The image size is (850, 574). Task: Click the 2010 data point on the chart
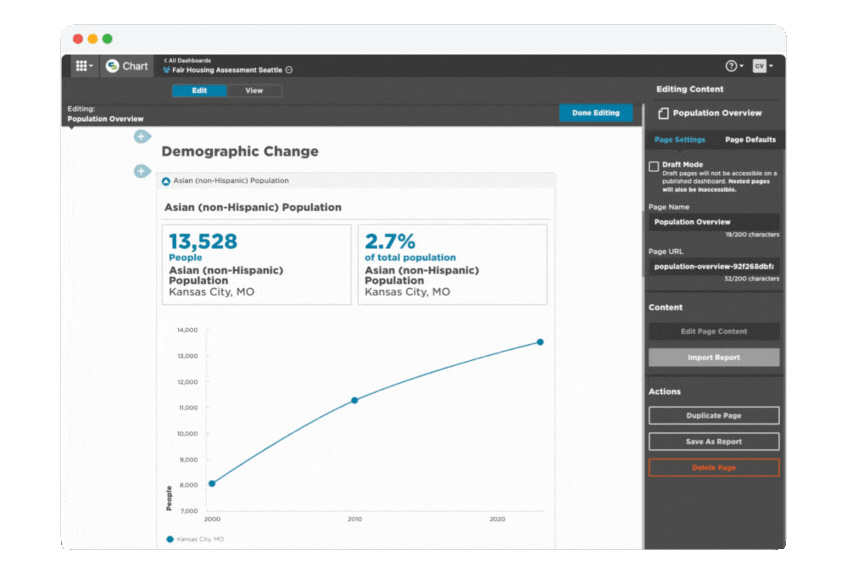click(x=354, y=400)
